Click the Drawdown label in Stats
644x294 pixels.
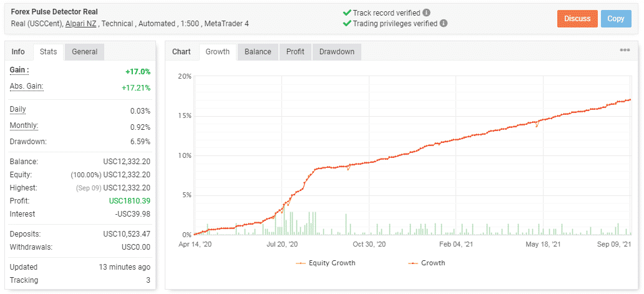[28, 142]
